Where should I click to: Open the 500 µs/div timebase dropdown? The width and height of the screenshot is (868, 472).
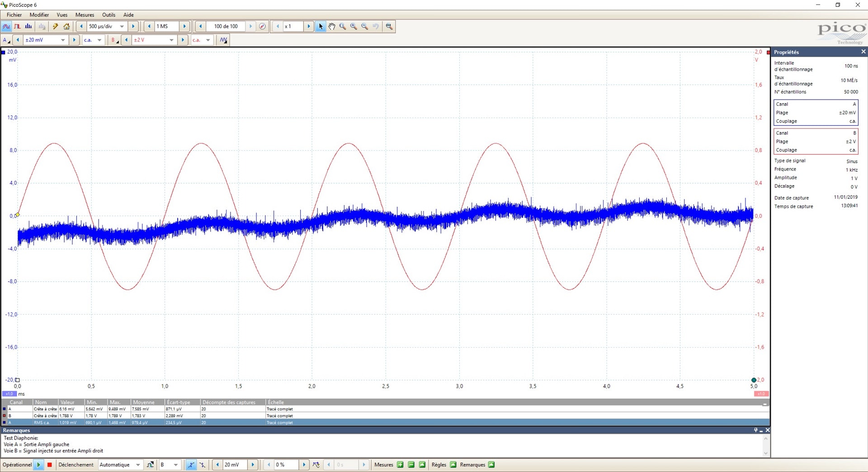point(122,26)
